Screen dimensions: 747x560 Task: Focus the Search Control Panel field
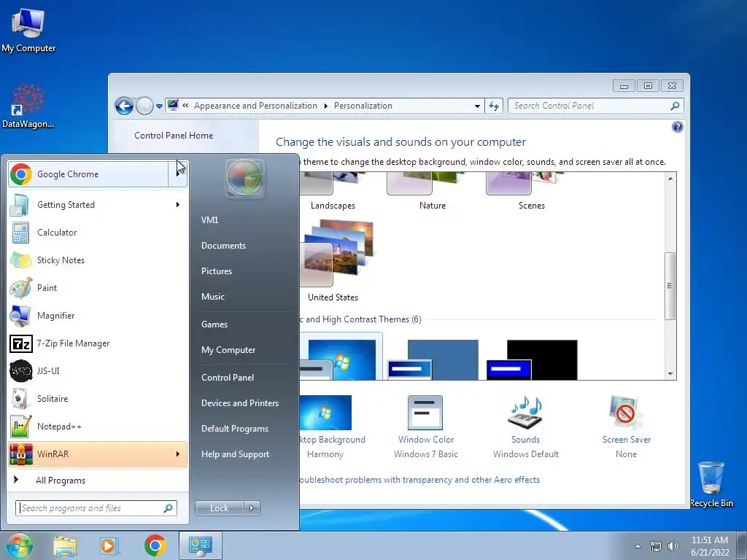point(596,106)
